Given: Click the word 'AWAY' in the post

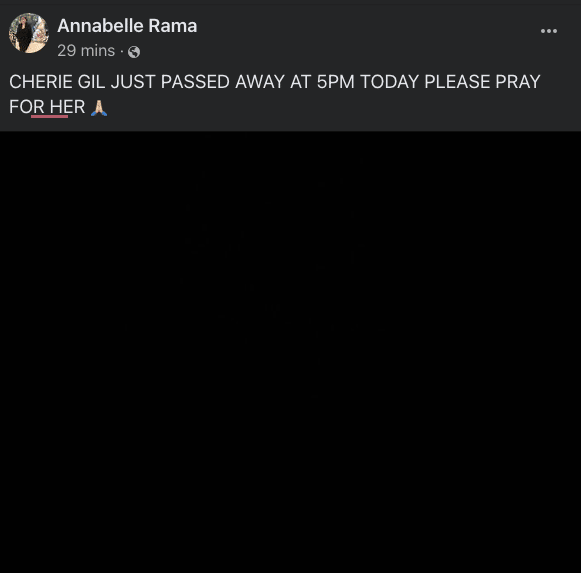Looking at the screenshot, I should pyautogui.click(x=260, y=82).
